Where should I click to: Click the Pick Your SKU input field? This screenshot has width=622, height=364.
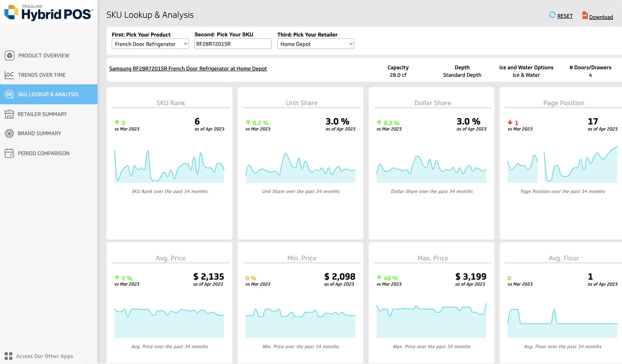[x=233, y=44]
